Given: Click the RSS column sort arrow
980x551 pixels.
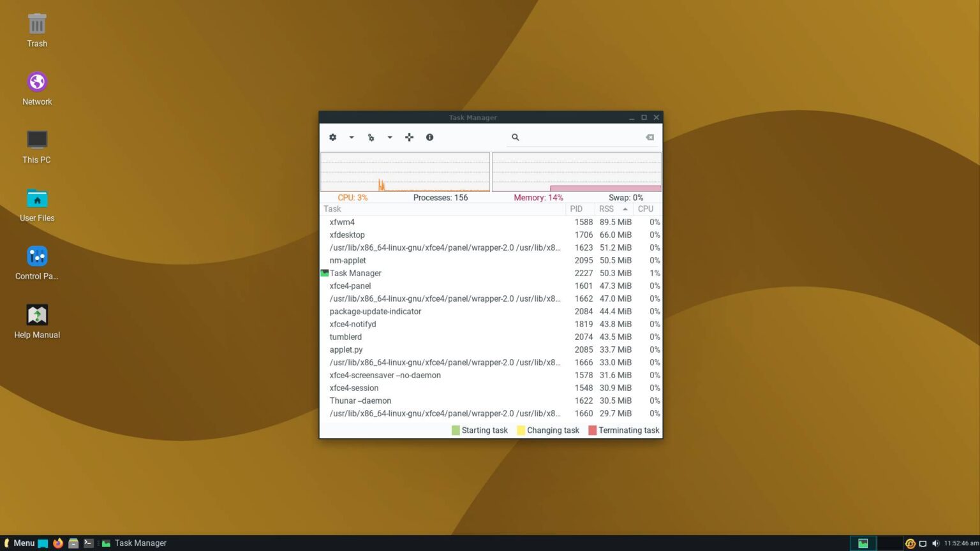Looking at the screenshot, I should pos(624,209).
